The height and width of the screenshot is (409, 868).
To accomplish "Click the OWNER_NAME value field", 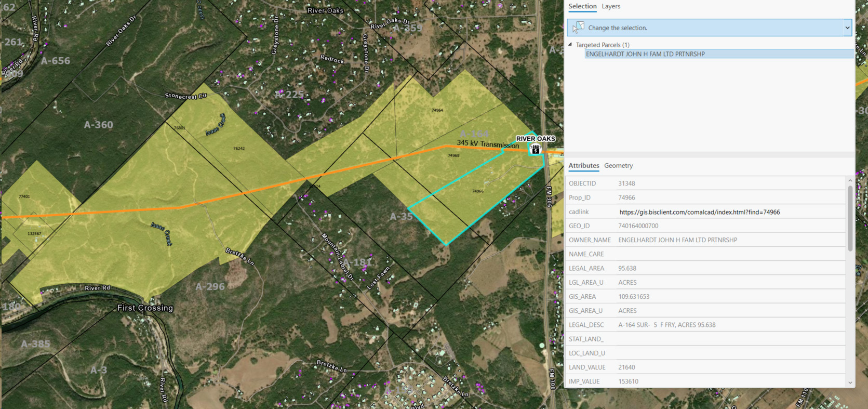I will coord(677,240).
